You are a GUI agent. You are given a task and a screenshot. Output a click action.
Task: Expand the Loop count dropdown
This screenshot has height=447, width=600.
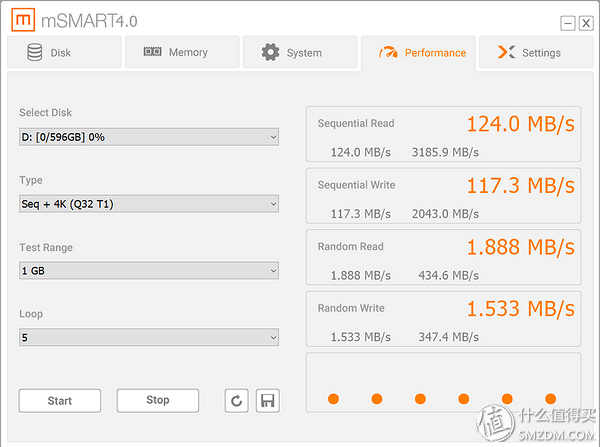click(x=149, y=337)
